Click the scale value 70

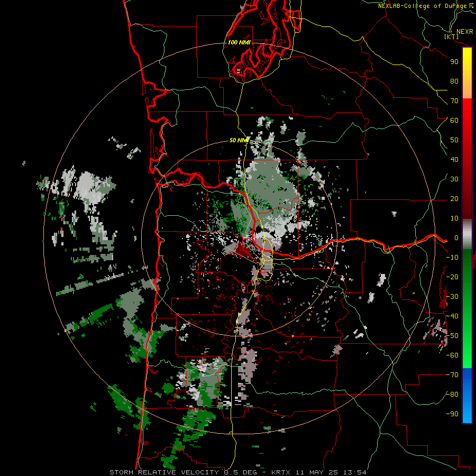click(454, 101)
